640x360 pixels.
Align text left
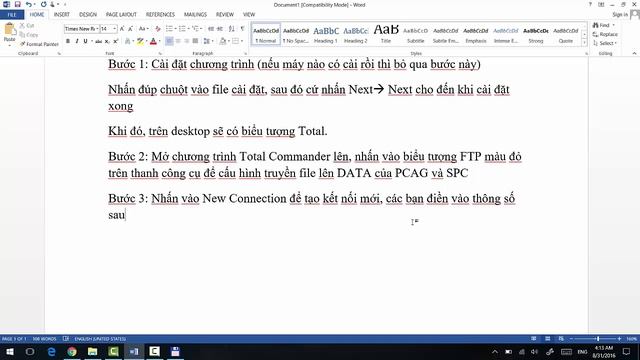169,41
